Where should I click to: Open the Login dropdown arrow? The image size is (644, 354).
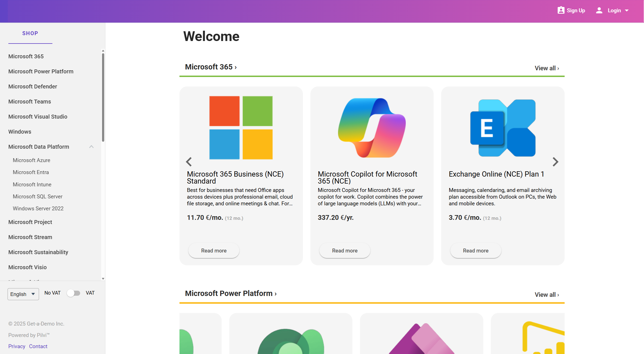[x=627, y=11]
